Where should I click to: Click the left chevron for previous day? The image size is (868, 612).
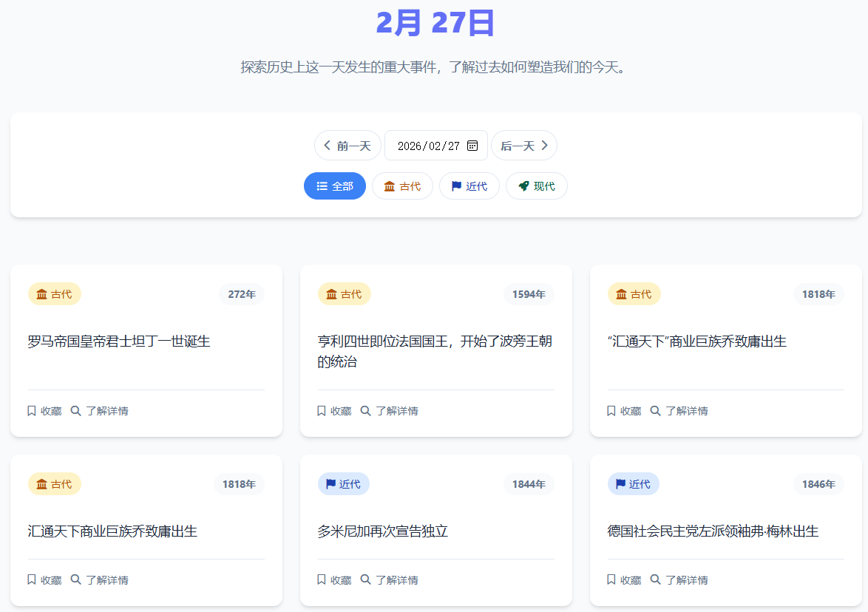pyautogui.click(x=327, y=146)
